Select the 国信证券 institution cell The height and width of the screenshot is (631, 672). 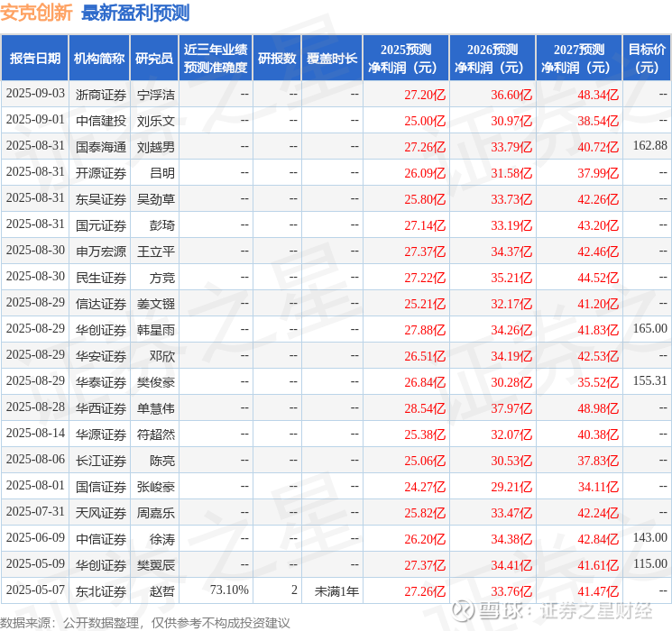pos(101,487)
